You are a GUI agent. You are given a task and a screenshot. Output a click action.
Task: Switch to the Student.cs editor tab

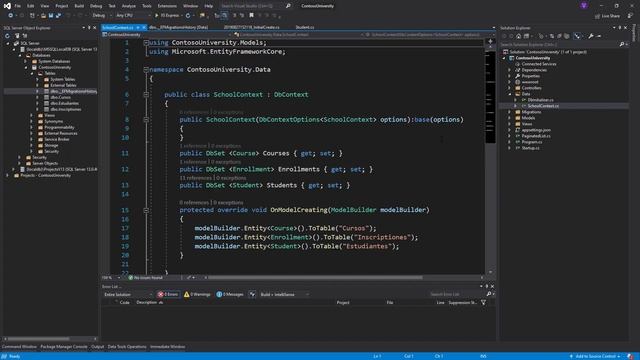[x=305, y=27]
